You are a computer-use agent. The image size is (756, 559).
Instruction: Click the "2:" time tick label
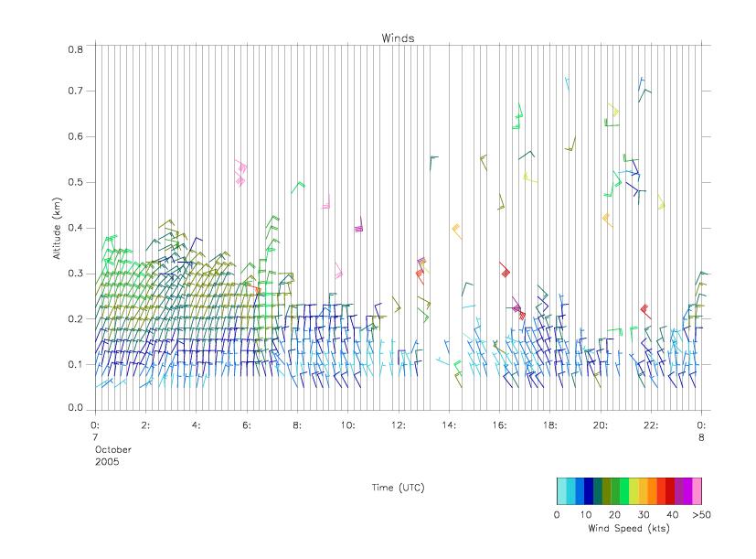[x=145, y=425]
